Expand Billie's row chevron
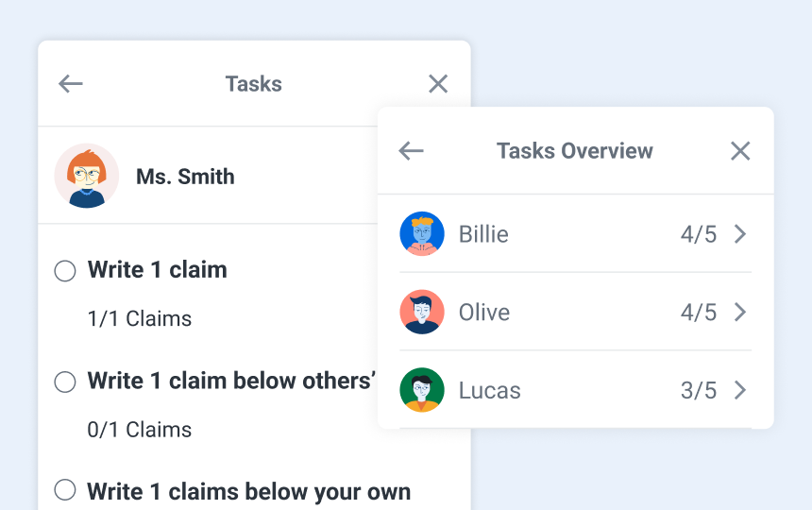The image size is (812, 510). click(740, 234)
